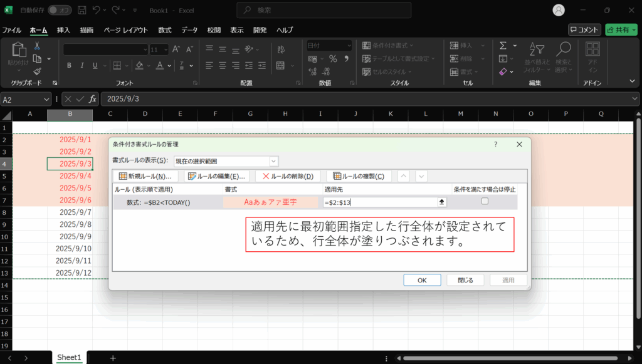The height and width of the screenshot is (364, 642).
Task: Open the 書式ルールの表示 dropdown
Action: click(x=273, y=161)
